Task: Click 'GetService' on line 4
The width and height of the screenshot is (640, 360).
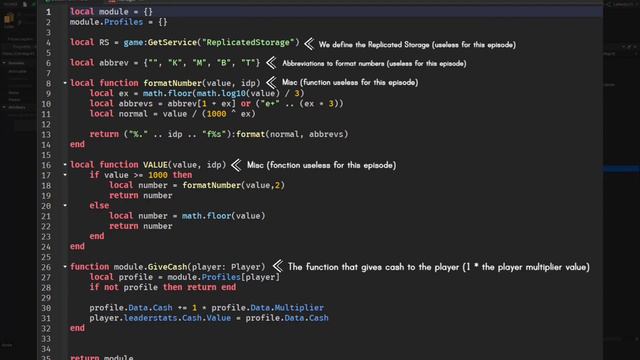Action: point(172,42)
